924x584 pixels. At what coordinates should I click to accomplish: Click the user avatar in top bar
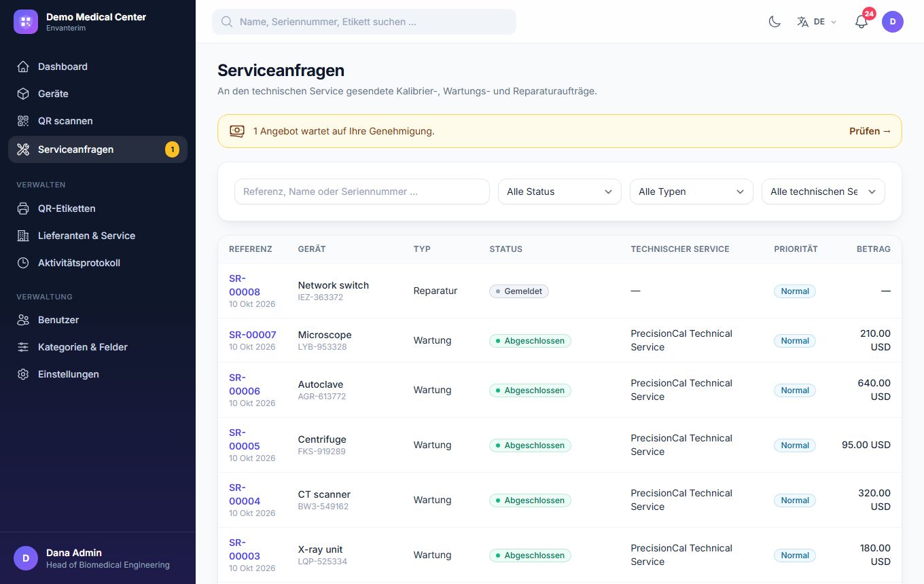(893, 22)
